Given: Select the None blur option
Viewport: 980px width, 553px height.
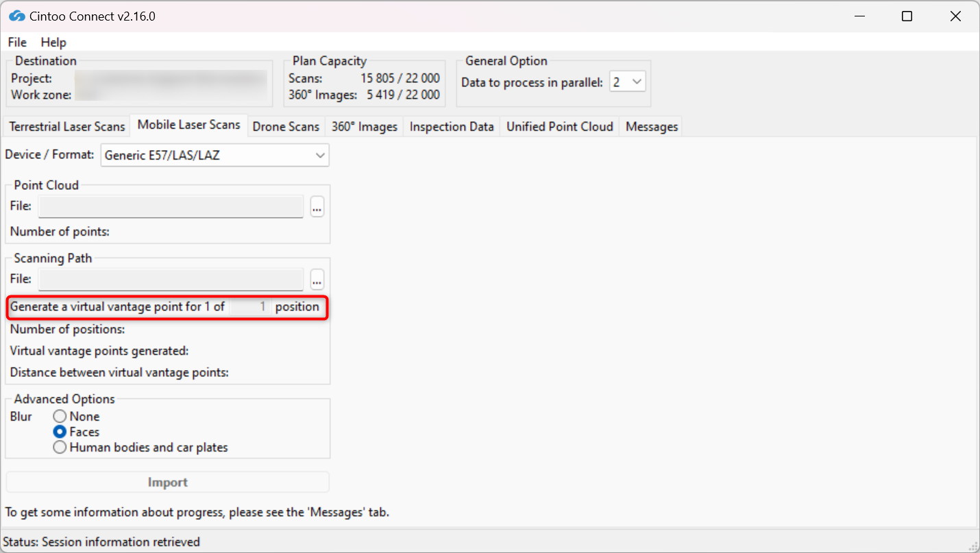Looking at the screenshot, I should click(76, 417).
